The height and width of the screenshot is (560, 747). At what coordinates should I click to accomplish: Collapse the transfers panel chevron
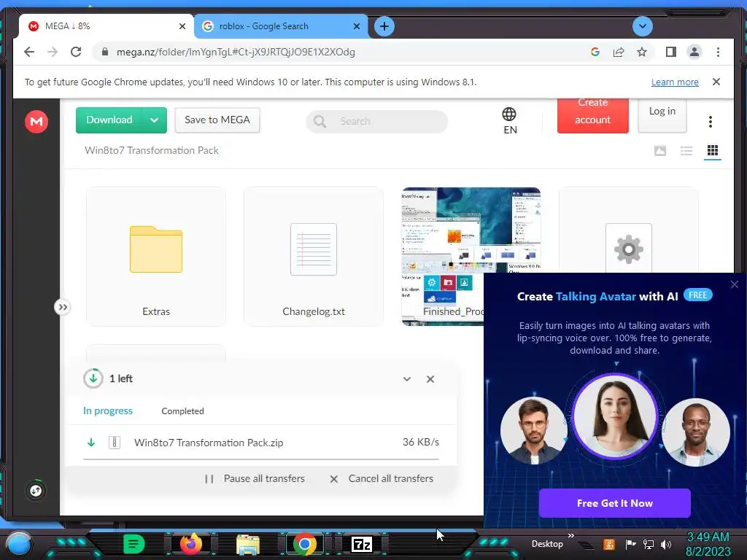407,379
